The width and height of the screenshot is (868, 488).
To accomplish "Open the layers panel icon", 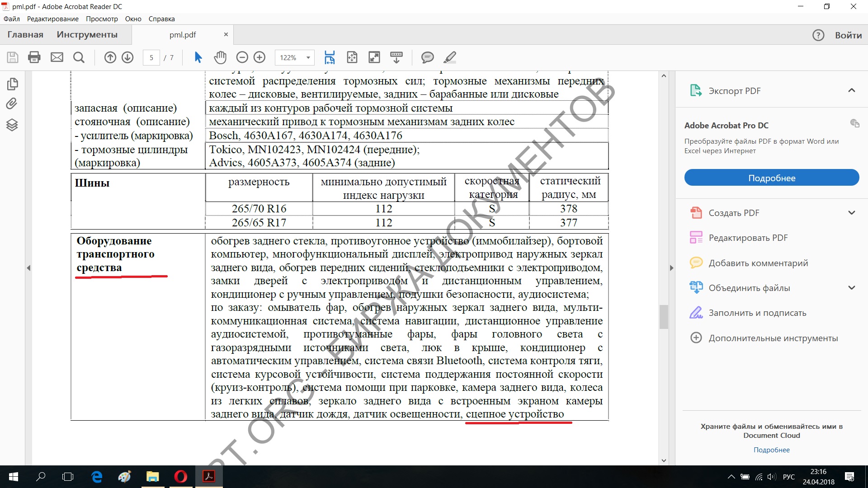I will (x=12, y=125).
